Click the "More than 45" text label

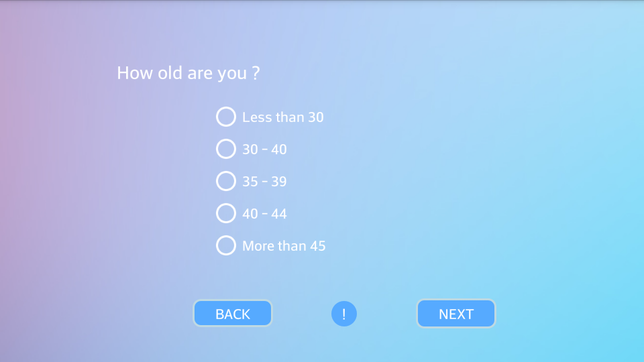coord(284,246)
